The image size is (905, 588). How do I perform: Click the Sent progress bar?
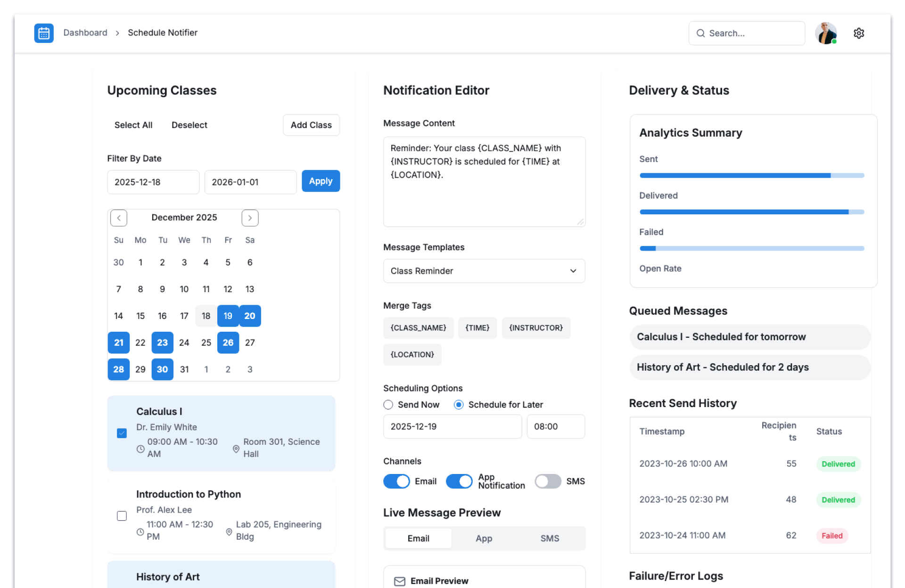pyautogui.click(x=751, y=175)
